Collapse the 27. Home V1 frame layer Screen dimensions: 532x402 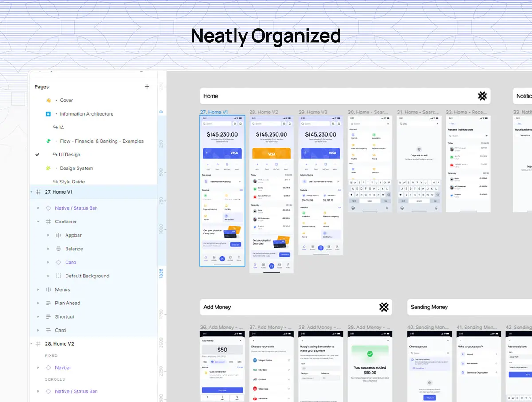coord(31,192)
